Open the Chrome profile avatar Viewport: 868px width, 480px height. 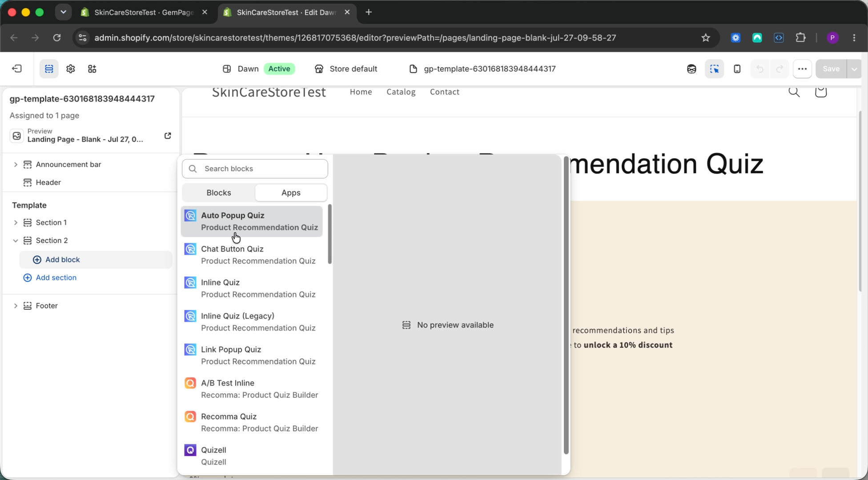coord(833,38)
